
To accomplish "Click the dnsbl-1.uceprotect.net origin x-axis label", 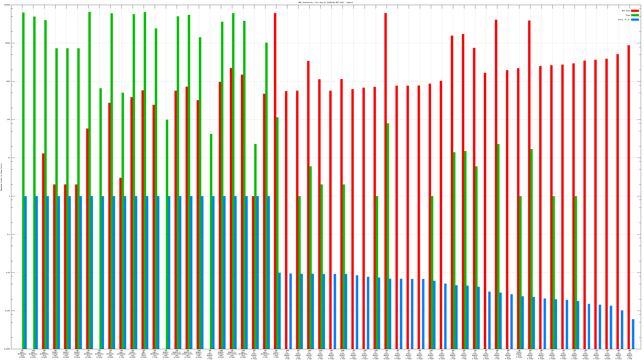I will coord(177,354).
